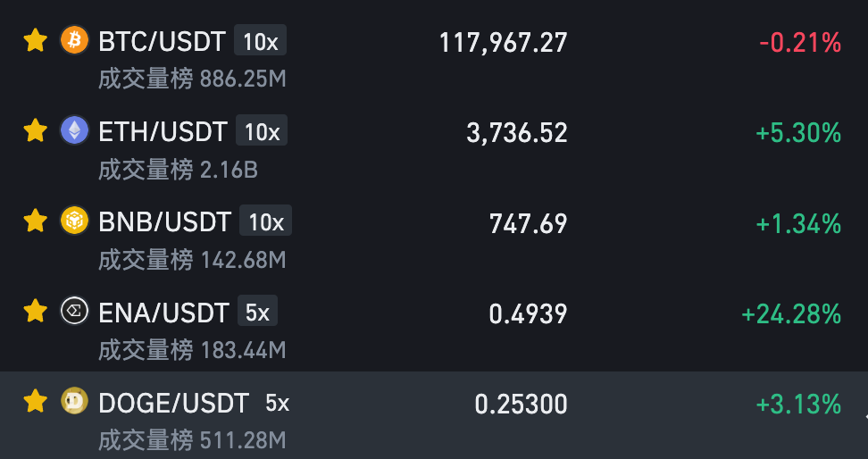Unfavorite BTC/USDT using its star
The width and height of the screenshot is (868, 459).
click(36, 41)
